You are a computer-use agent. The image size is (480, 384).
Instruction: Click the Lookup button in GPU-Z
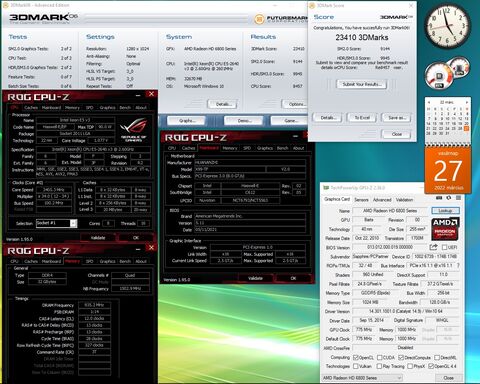(x=445, y=211)
